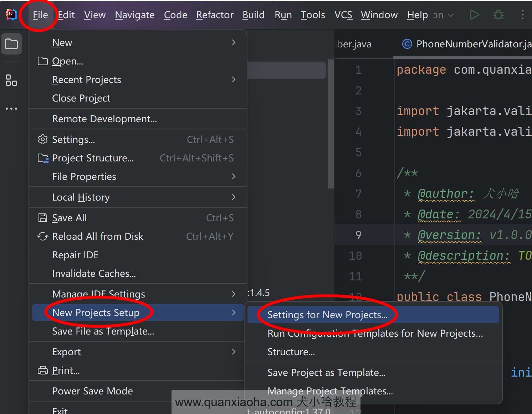Click the IntelliJ IDEA logo icon
The image size is (532, 414).
click(x=11, y=15)
